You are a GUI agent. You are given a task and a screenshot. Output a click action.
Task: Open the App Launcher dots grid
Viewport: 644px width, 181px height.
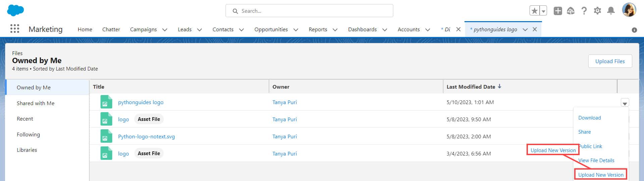click(15, 29)
